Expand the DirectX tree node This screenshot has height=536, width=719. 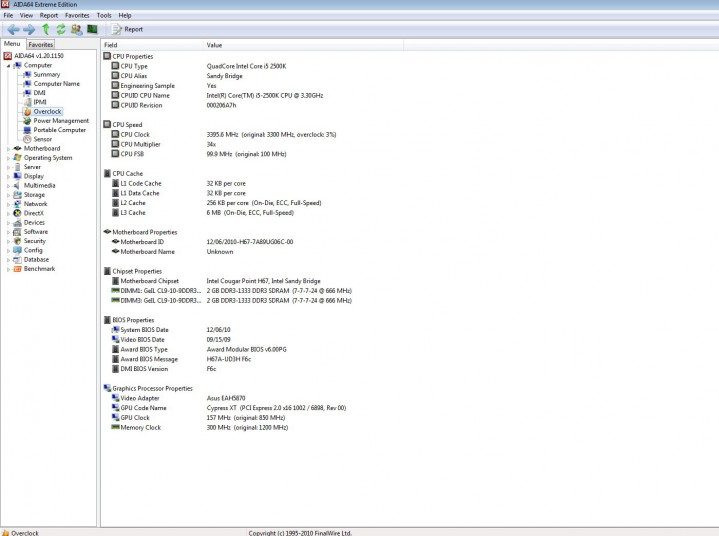pyautogui.click(x=8, y=213)
